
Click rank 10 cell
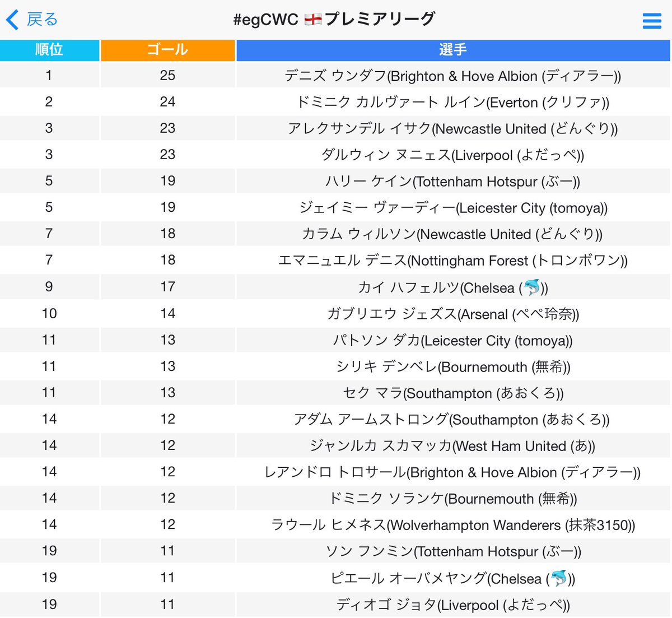coord(49,313)
